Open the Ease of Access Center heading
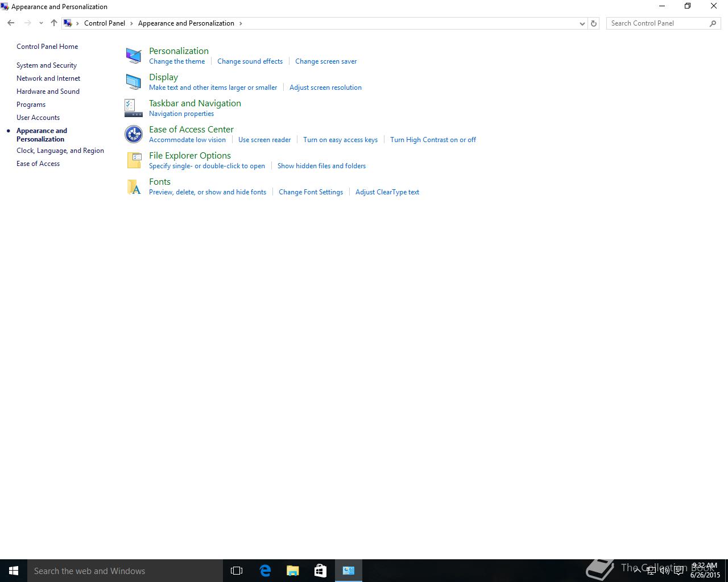Viewport: 728px width, 582px height. click(191, 129)
